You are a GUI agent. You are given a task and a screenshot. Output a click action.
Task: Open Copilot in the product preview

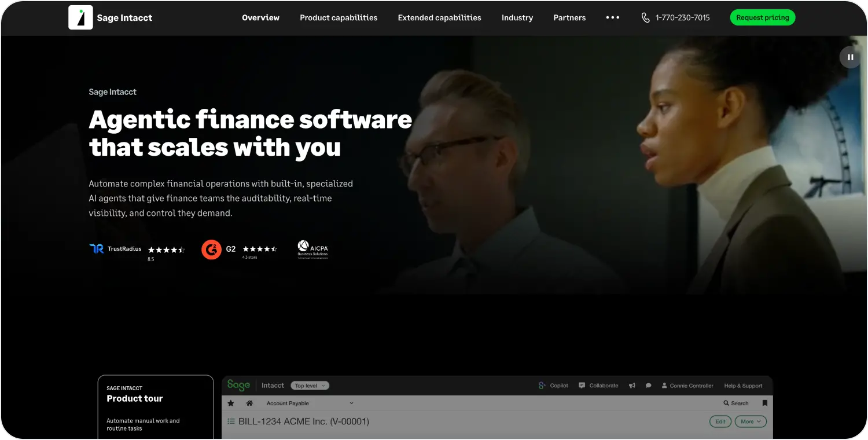tap(553, 386)
